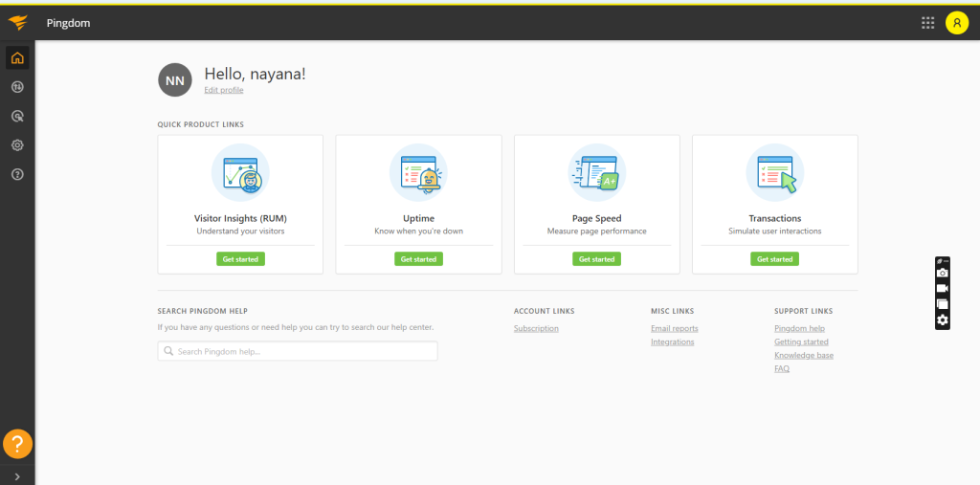Click the Uptime bell illustration

click(419, 173)
